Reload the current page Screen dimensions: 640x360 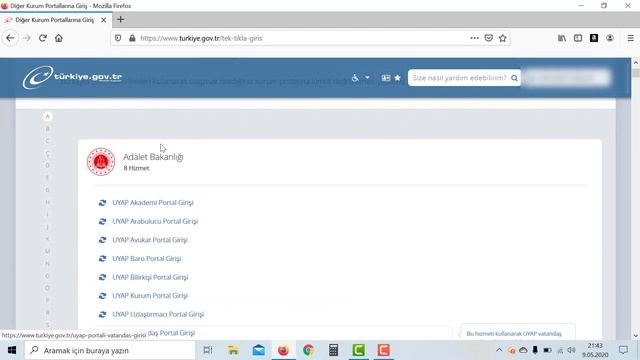(x=42, y=38)
